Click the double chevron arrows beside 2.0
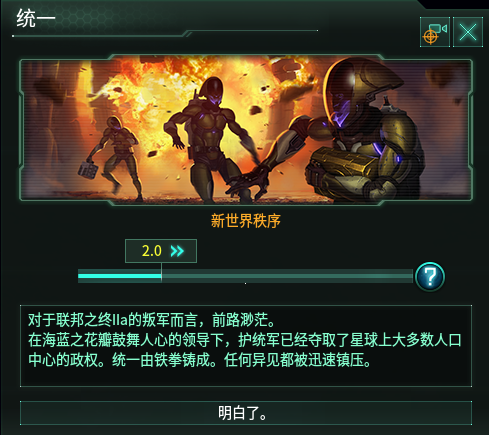 pos(177,251)
